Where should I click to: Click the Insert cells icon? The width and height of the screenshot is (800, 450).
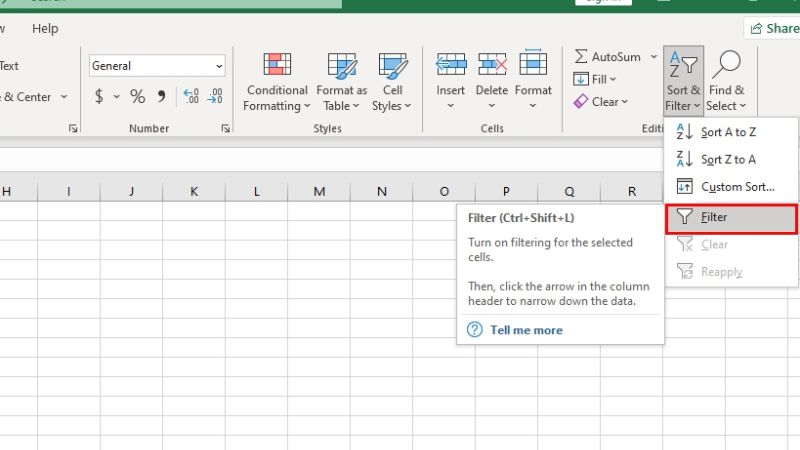click(x=451, y=65)
